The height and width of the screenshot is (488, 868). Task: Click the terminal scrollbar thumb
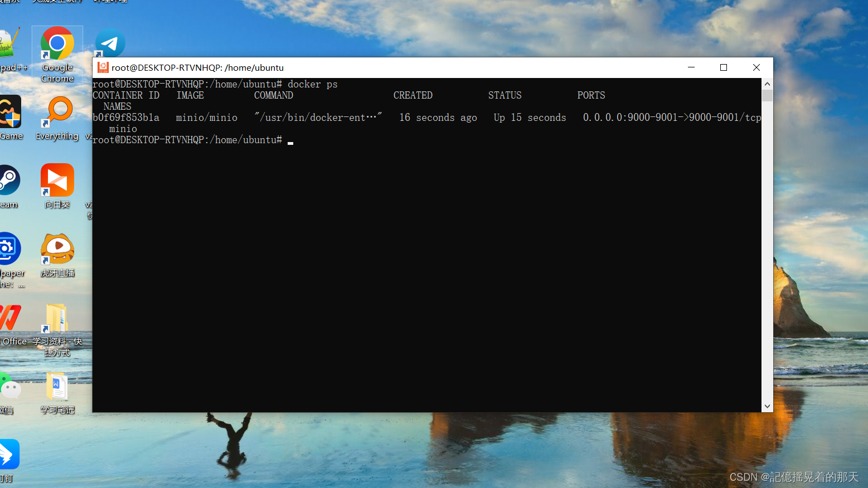point(767,95)
